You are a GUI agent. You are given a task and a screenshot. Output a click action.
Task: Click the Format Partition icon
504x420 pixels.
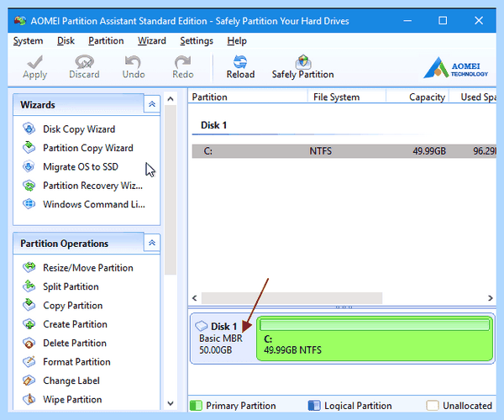[29, 361]
